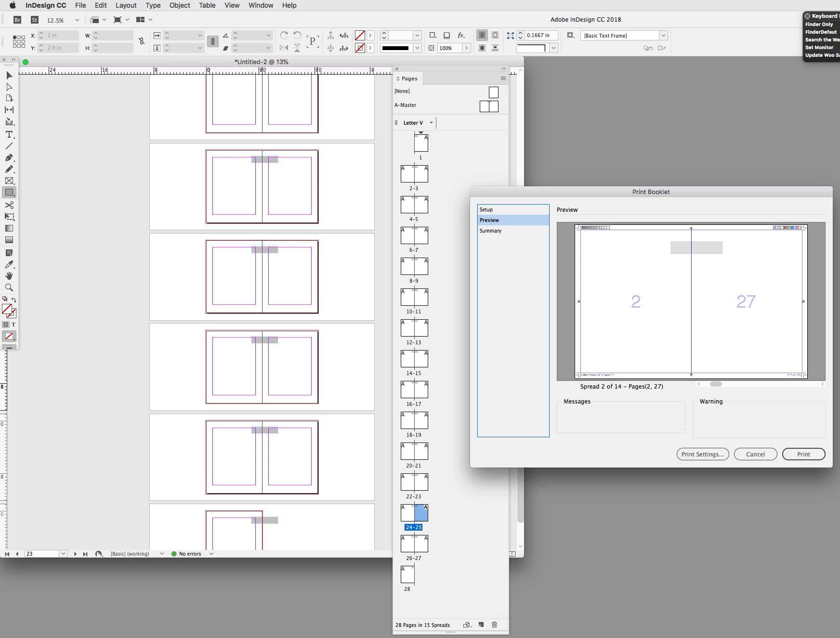840x638 pixels.
Task: Open the stroke style dropdown
Action: coord(418,48)
